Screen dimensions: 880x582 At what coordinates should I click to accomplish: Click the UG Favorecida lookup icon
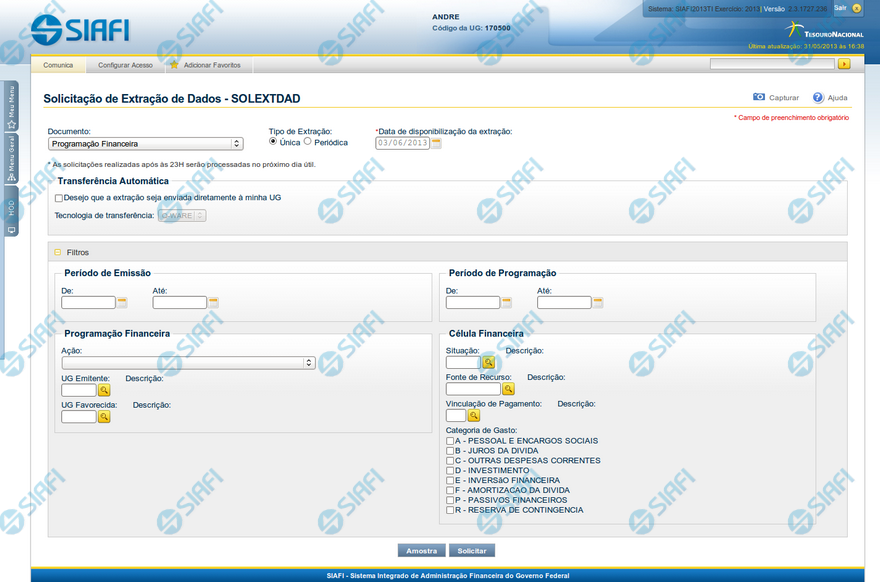coord(104,417)
